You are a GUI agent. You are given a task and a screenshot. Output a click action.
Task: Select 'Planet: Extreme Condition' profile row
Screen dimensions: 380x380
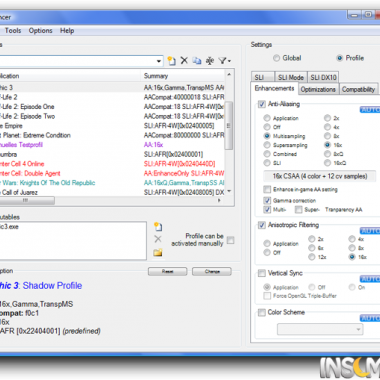pos(112,135)
